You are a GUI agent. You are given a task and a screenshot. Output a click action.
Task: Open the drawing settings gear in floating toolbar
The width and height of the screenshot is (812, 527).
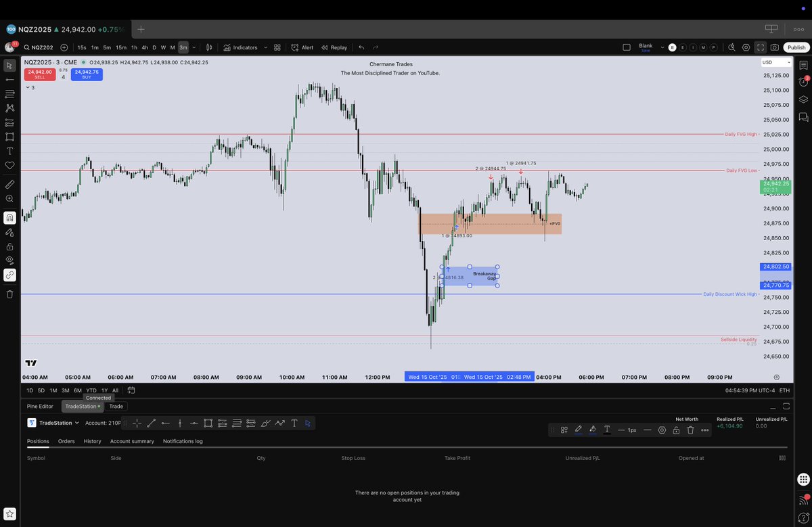click(x=662, y=430)
